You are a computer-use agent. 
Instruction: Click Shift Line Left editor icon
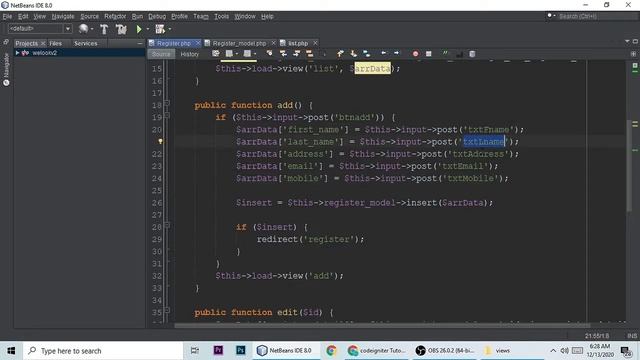pyautogui.click(x=383, y=53)
